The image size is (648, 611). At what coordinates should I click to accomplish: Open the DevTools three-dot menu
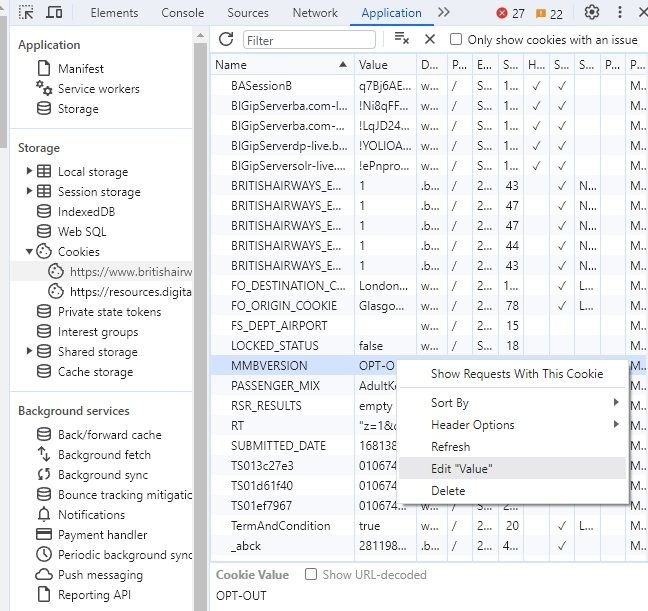(x=626, y=13)
